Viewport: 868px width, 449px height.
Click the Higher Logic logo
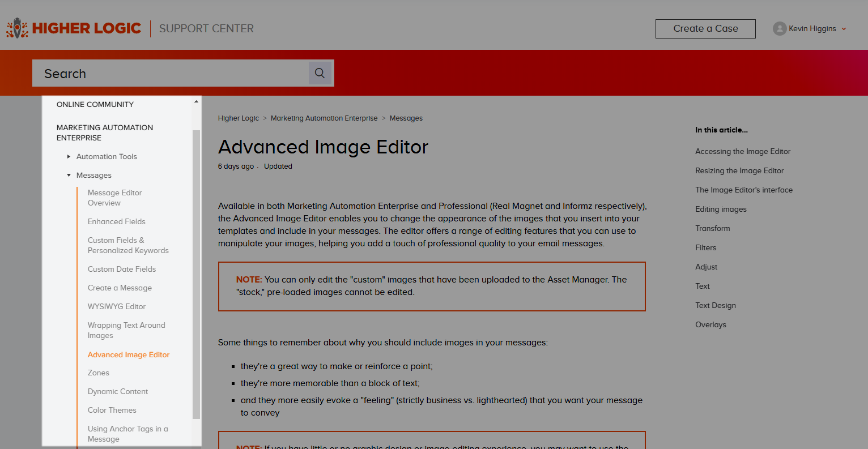(x=74, y=28)
